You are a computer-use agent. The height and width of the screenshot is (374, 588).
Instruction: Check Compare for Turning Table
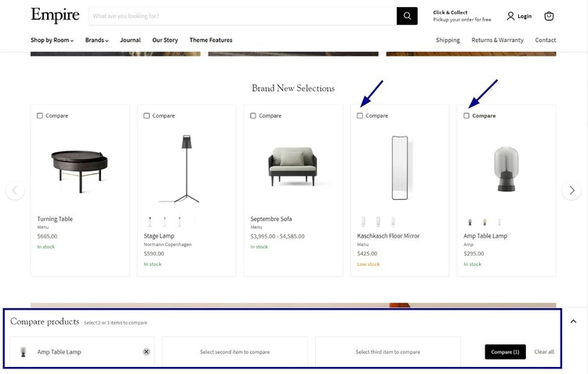40,115
